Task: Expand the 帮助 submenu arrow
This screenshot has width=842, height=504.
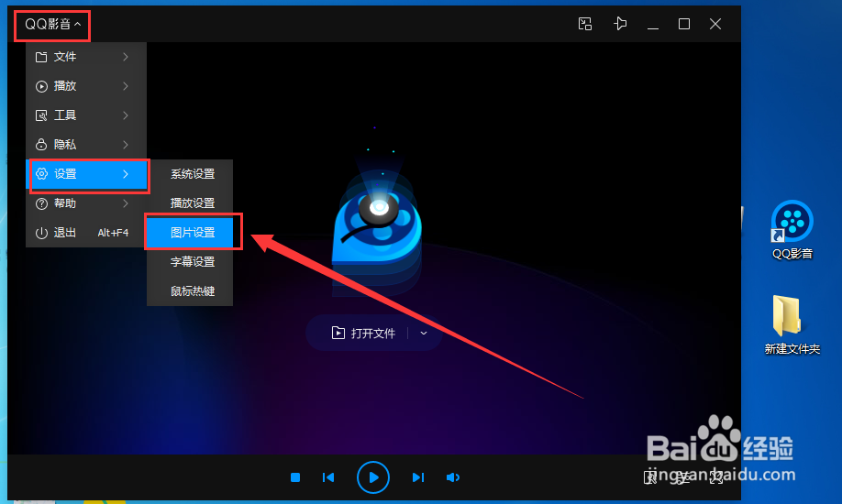Action: point(125,203)
